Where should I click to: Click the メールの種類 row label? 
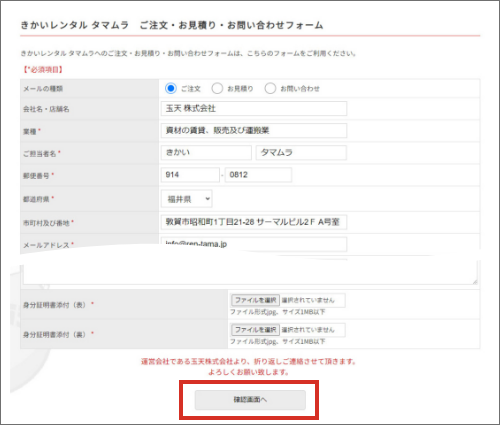click(x=43, y=89)
